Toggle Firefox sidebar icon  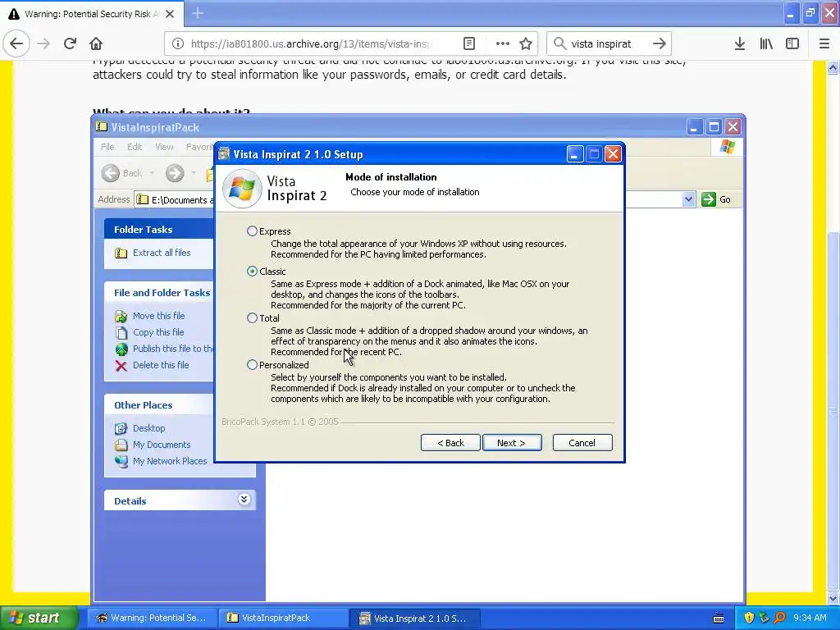(x=792, y=43)
